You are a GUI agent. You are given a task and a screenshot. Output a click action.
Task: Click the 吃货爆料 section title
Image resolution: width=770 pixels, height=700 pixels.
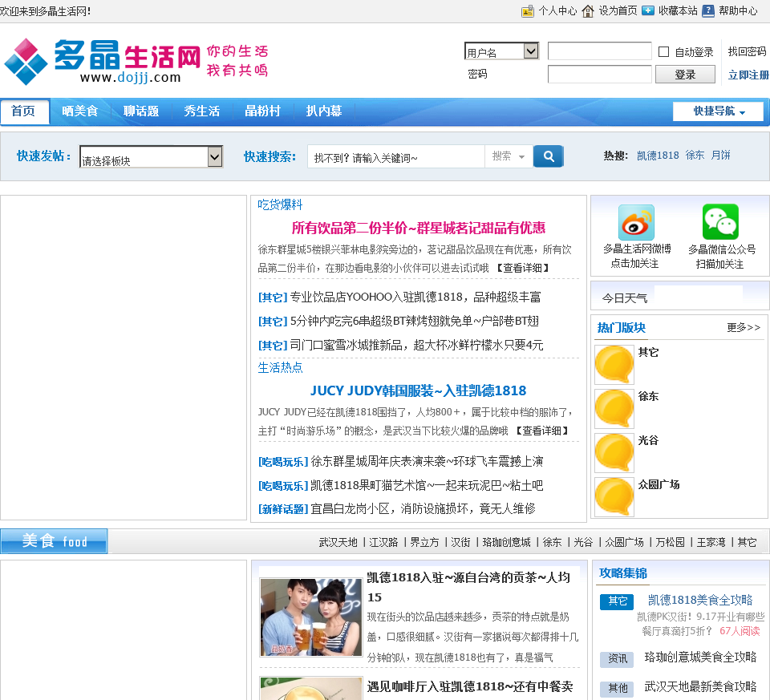point(280,204)
